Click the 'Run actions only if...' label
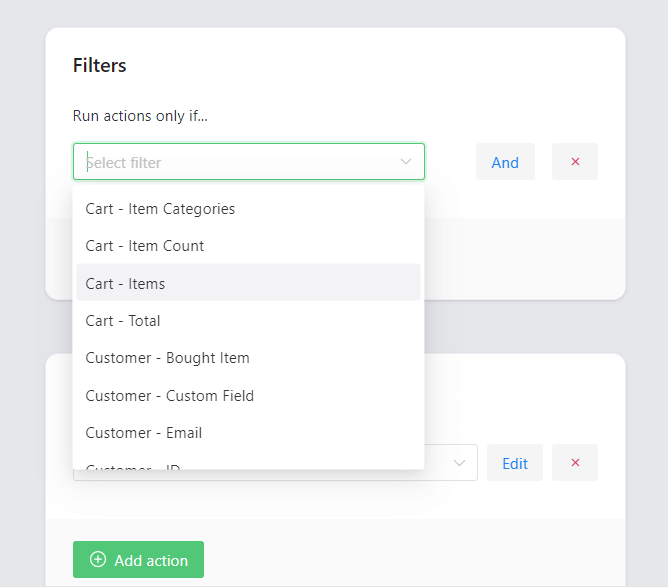The height and width of the screenshot is (587, 668). [140, 116]
